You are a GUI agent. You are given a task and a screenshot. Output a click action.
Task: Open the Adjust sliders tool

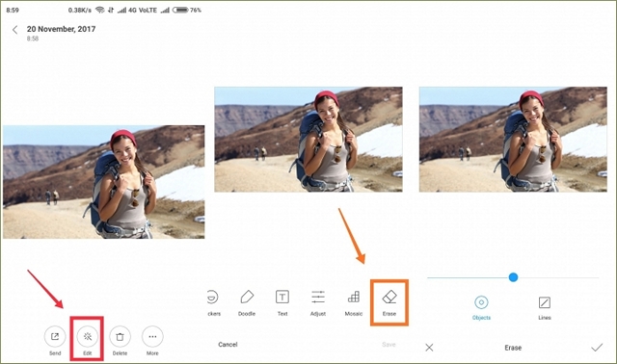tap(318, 302)
